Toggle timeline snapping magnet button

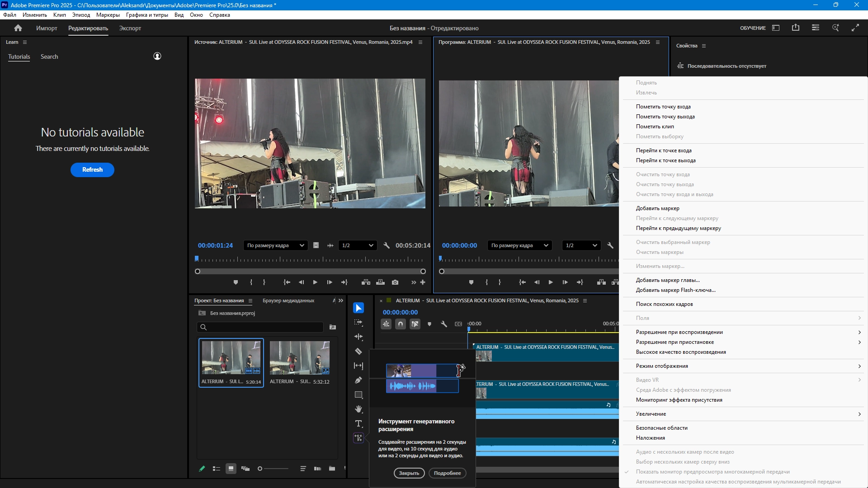pos(401,324)
